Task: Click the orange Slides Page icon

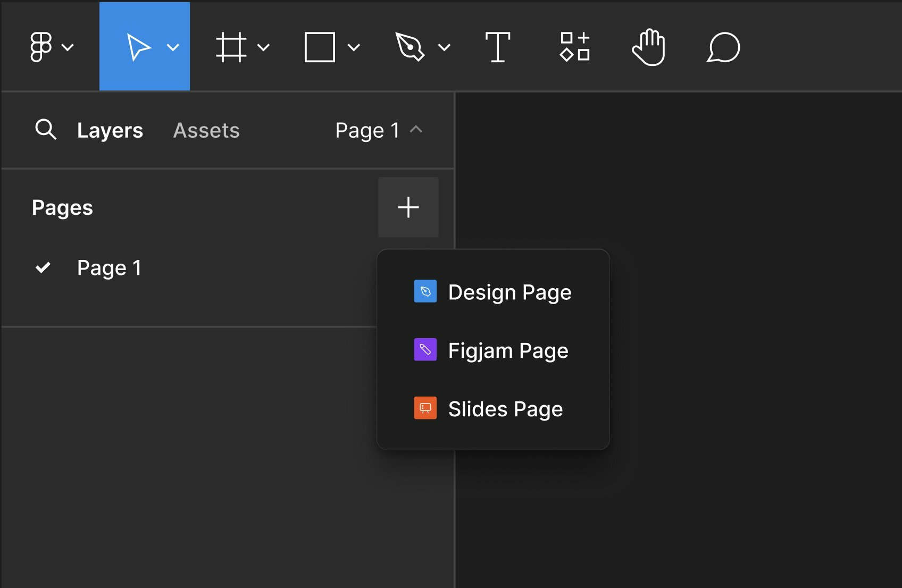Action: click(x=425, y=408)
